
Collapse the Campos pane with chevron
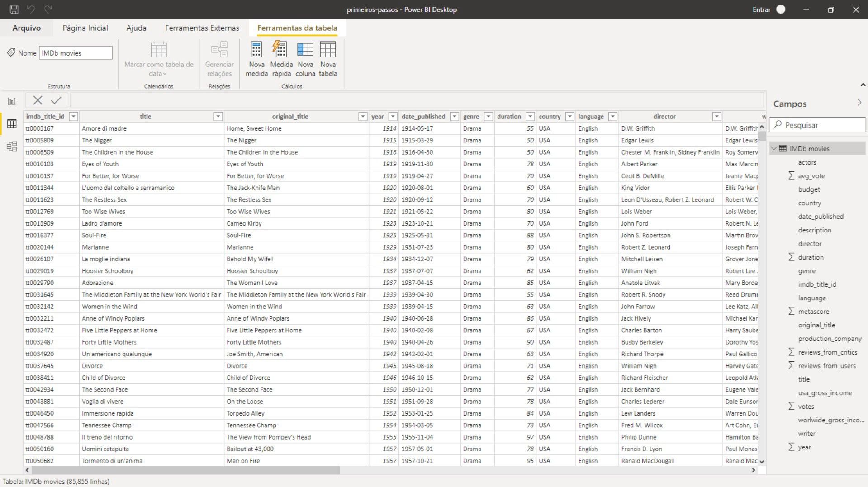click(859, 103)
